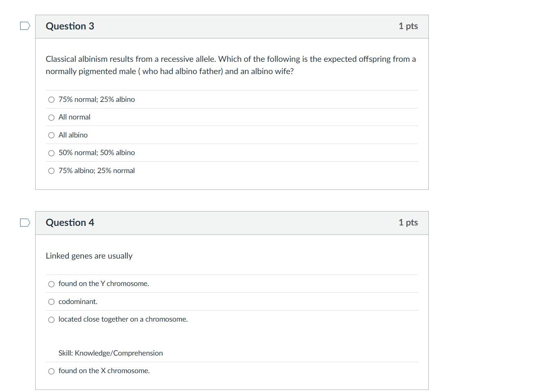
Task: Click the Question 3 header title
Action: pyautogui.click(x=70, y=26)
